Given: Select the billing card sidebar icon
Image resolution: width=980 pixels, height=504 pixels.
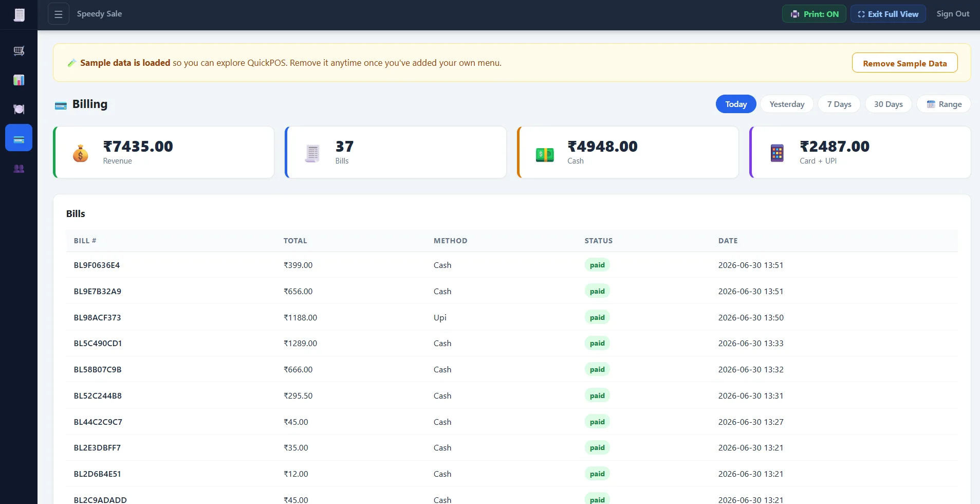Looking at the screenshot, I should pyautogui.click(x=19, y=138).
